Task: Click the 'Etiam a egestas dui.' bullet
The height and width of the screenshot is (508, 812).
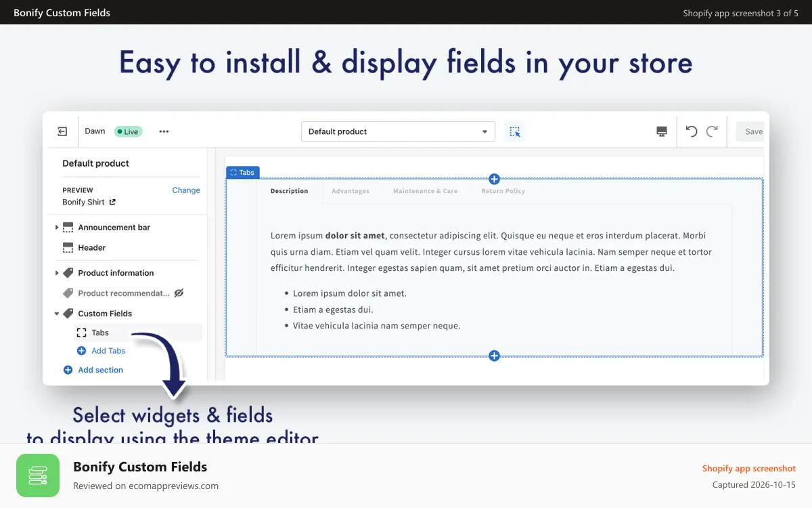Action: pyautogui.click(x=333, y=310)
